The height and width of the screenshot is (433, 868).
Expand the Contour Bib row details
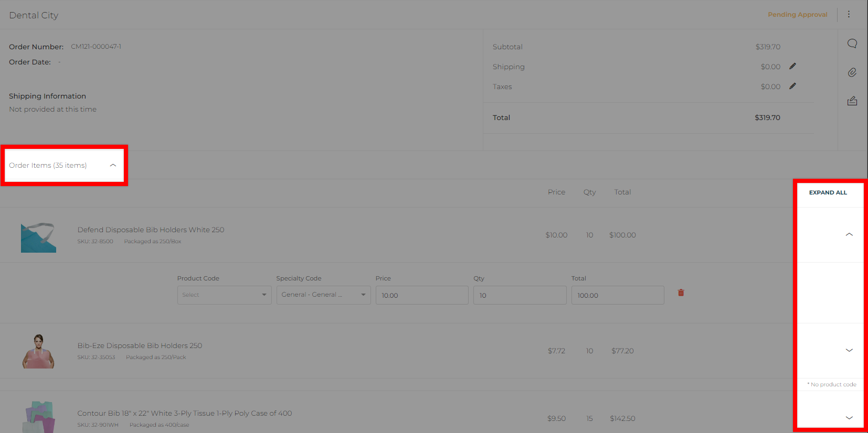pyautogui.click(x=849, y=418)
